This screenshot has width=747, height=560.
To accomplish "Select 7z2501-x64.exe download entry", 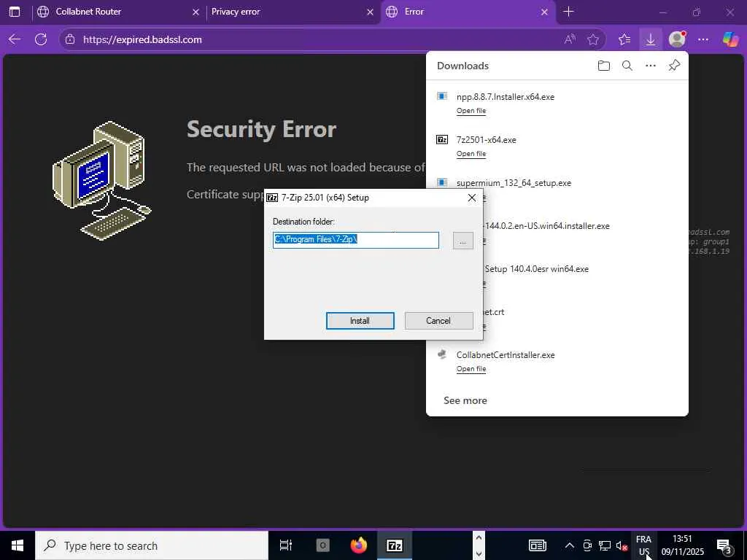I will point(486,139).
